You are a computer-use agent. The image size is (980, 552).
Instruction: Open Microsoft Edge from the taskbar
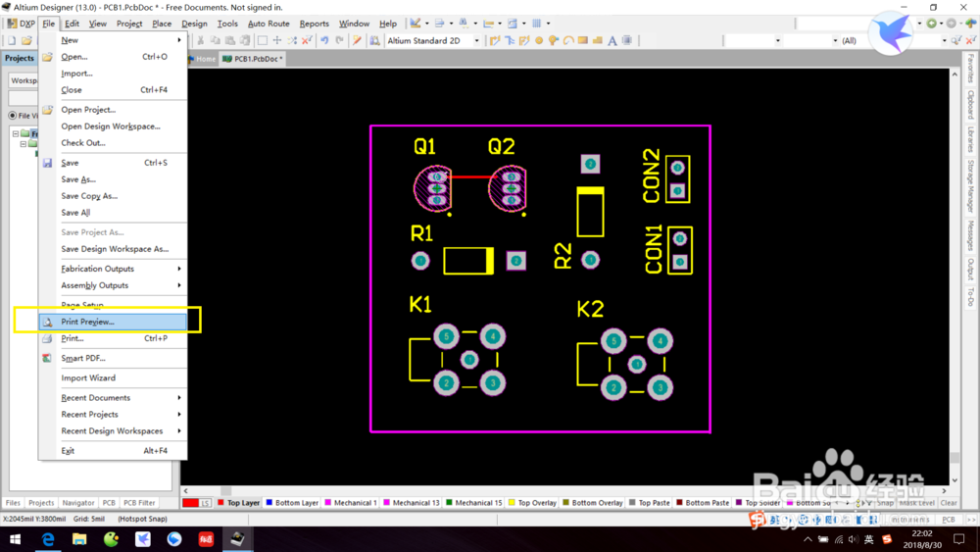coord(48,539)
